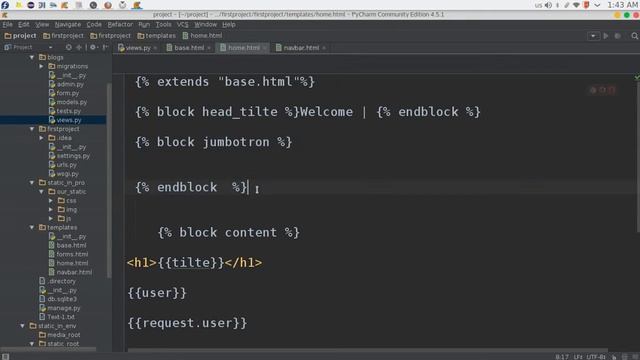The image size is (640, 360).
Task: Open the VCS menu
Action: (182, 24)
